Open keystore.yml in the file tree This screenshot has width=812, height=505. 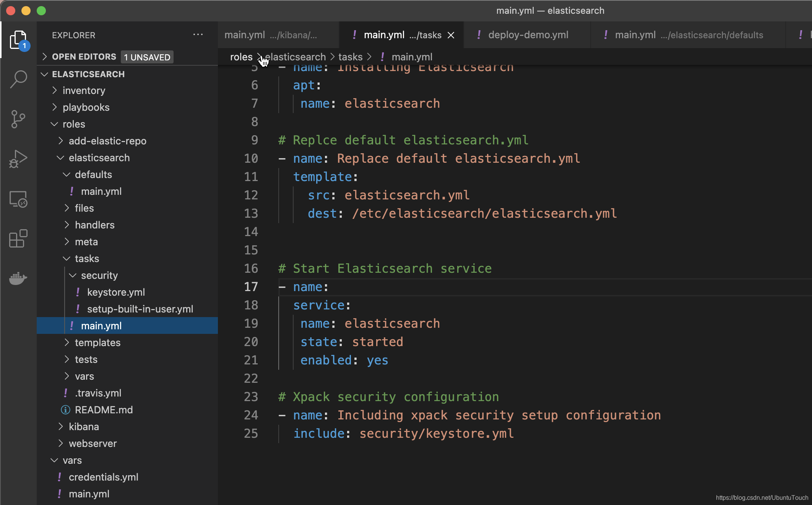(x=116, y=292)
